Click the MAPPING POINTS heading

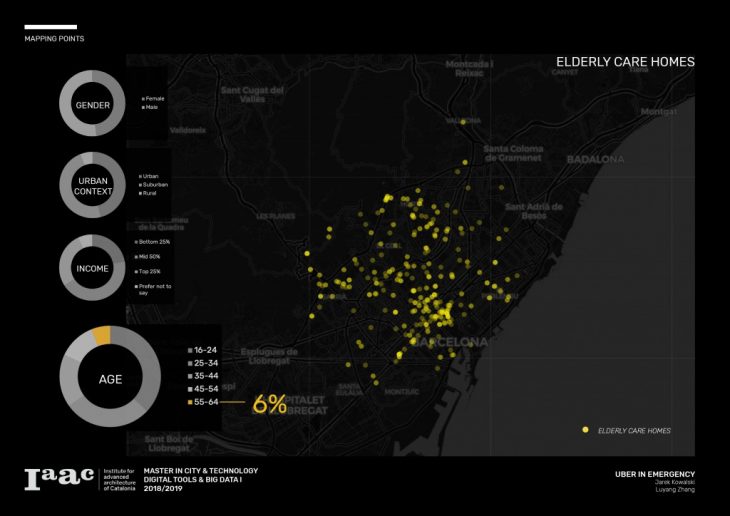54,39
